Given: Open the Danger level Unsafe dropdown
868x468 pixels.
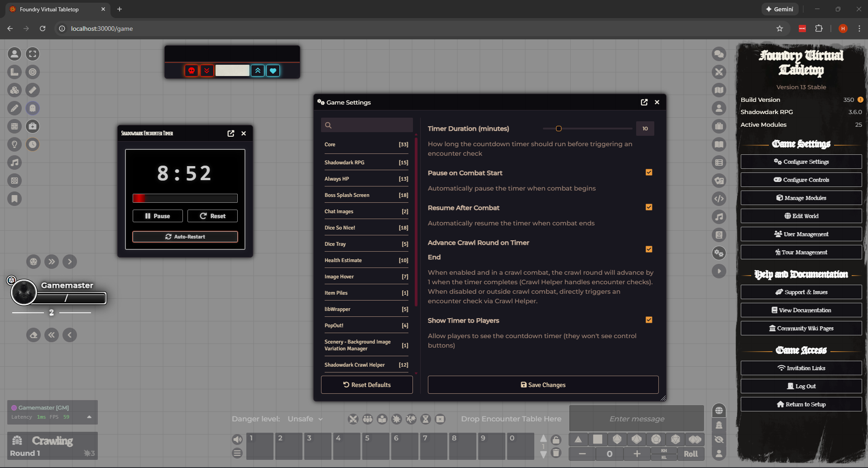Looking at the screenshot, I should click(305, 419).
